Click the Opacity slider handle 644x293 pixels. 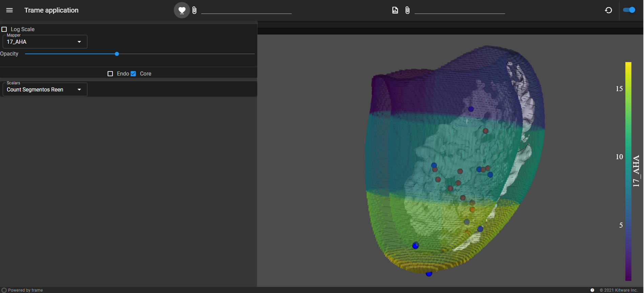(117, 54)
